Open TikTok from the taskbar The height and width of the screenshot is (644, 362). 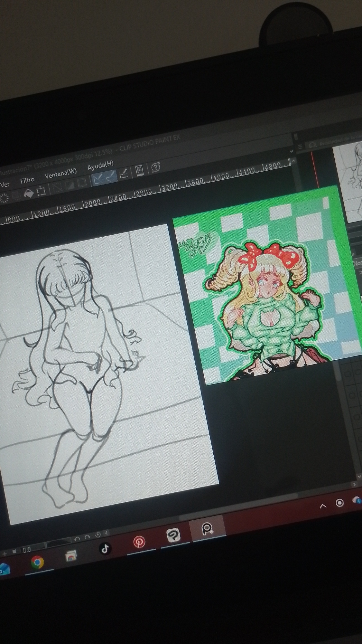[105, 548]
